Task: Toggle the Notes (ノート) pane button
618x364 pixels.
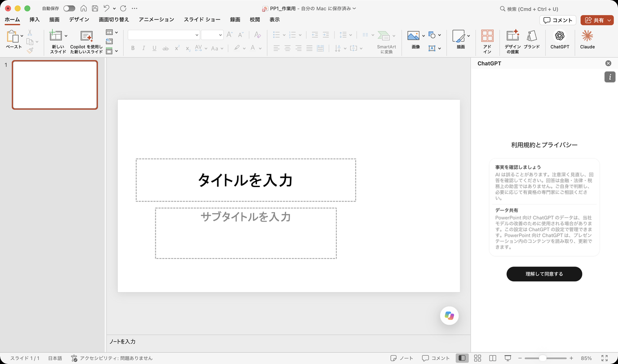Action: (402, 358)
